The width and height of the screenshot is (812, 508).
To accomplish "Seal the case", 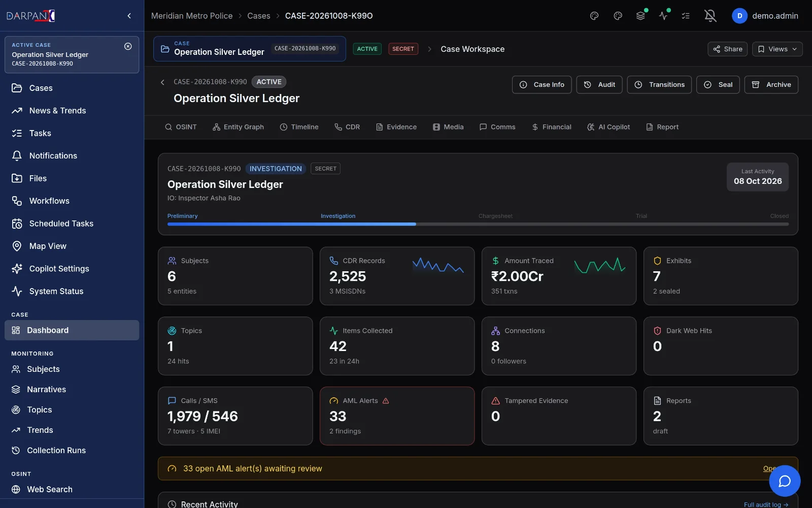I will click(718, 85).
